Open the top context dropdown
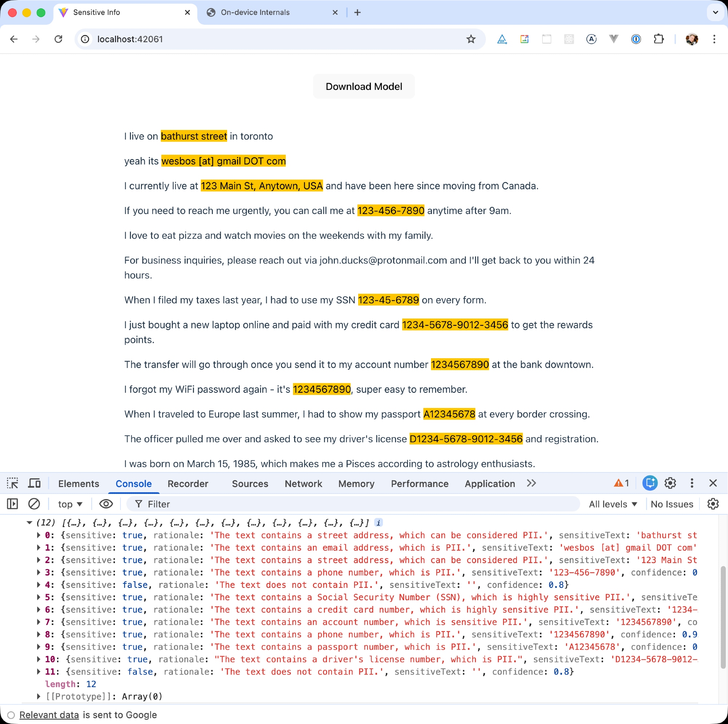 (x=70, y=504)
